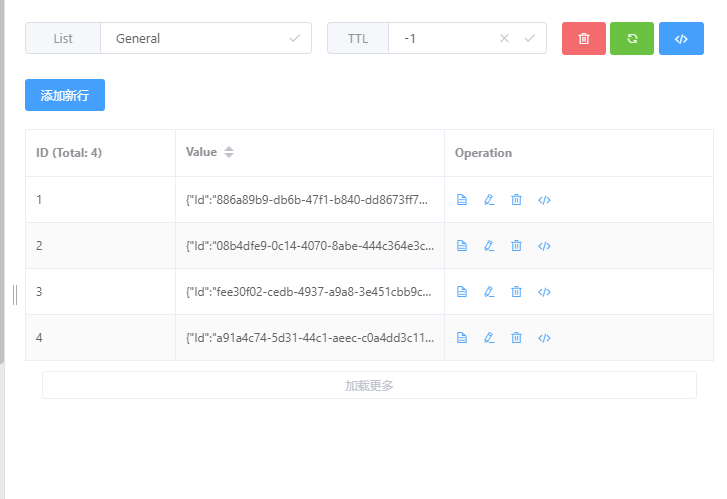
Task: View full value of row 2
Action: click(462, 246)
